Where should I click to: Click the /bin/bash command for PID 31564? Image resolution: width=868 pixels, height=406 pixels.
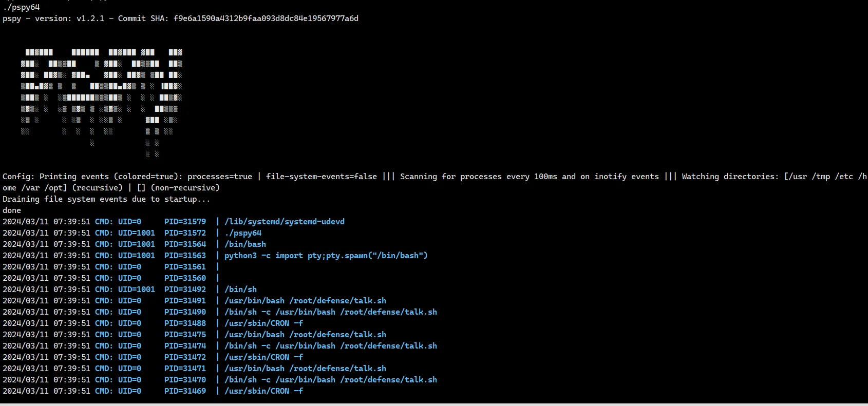click(x=245, y=244)
